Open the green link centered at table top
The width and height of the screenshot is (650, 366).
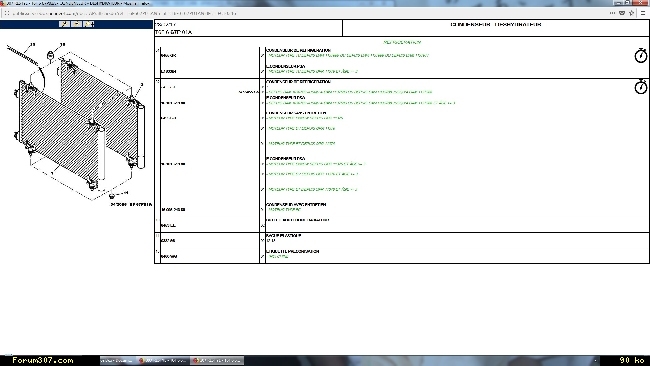(402, 42)
